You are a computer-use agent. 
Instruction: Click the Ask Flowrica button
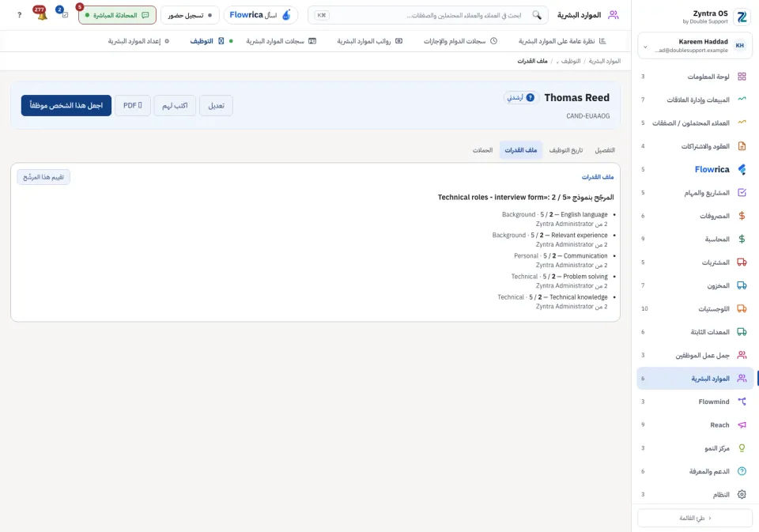[x=260, y=15]
